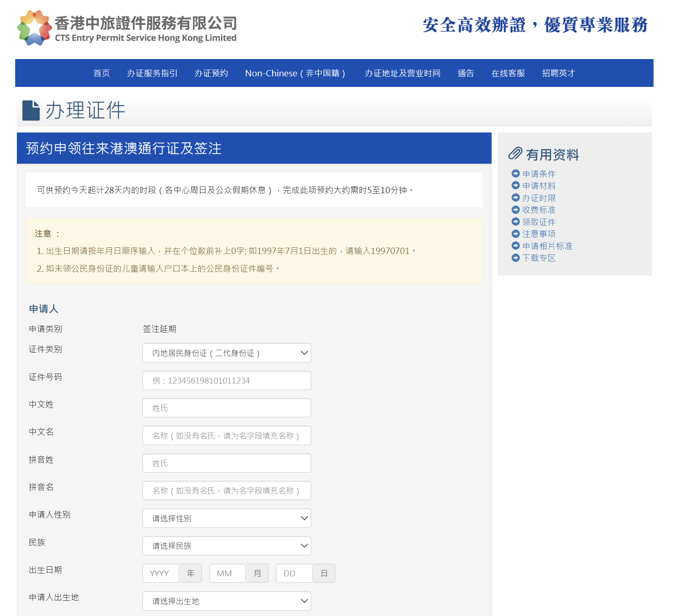Go to Non-Chinese (非中国籍) menu item

click(295, 73)
